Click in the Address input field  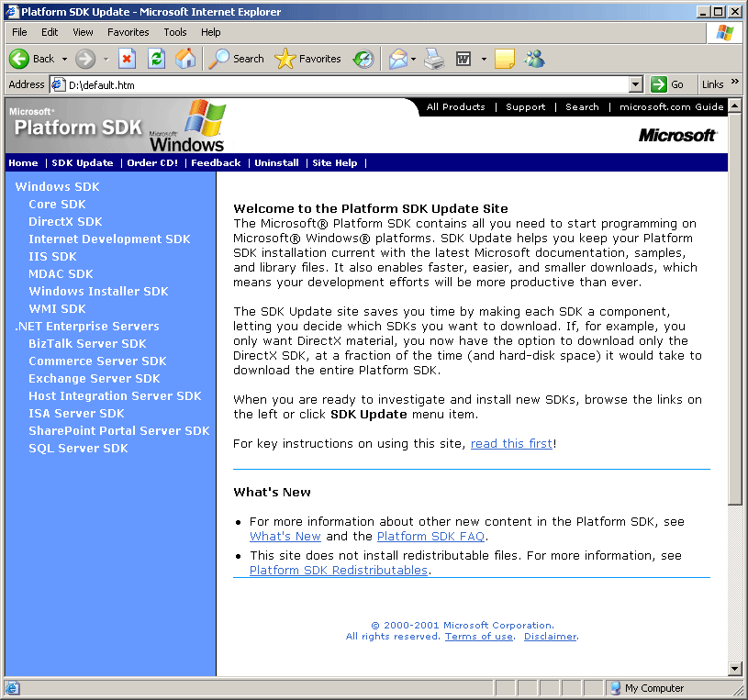[x=347, y=85]
